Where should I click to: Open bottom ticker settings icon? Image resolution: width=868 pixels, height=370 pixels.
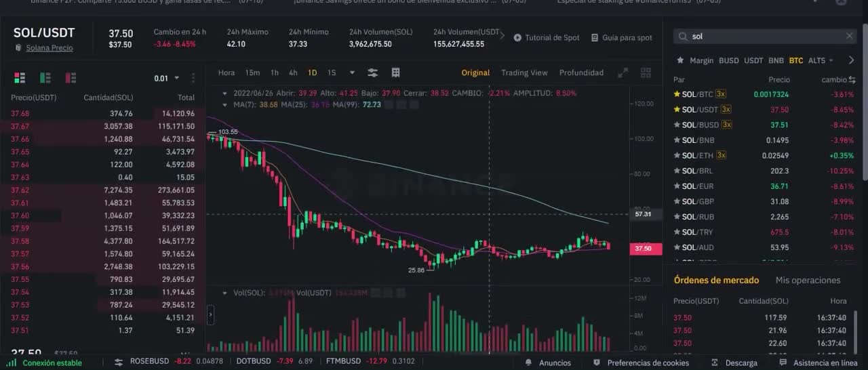(118, 363)
